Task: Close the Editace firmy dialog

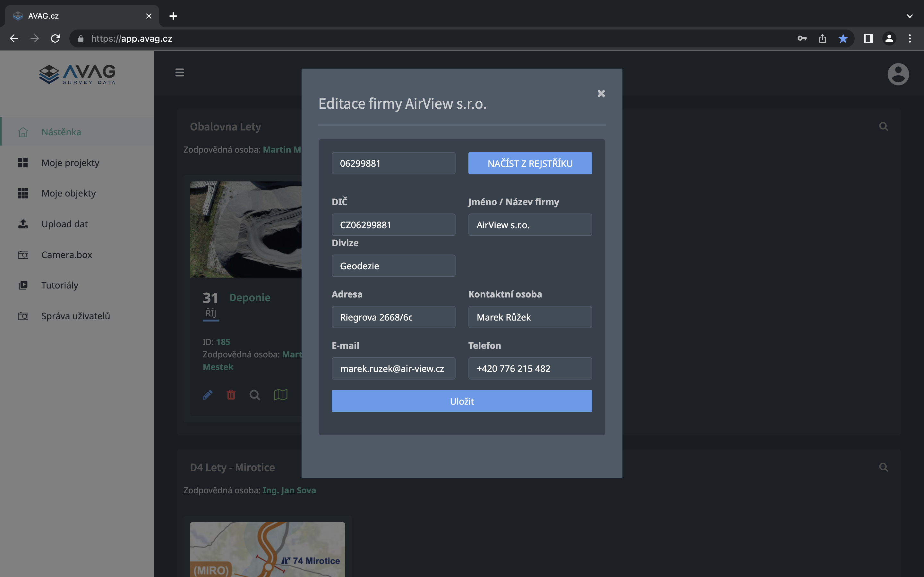Action: (601, 94)
